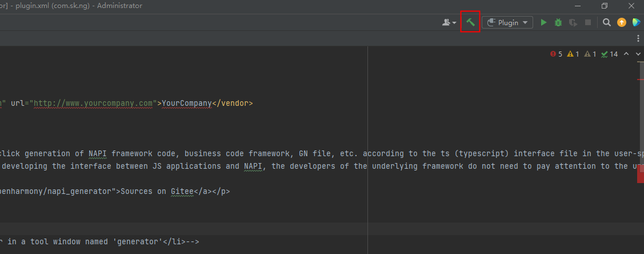Click the red error count indicator showing 5

[x=557, y=54]
